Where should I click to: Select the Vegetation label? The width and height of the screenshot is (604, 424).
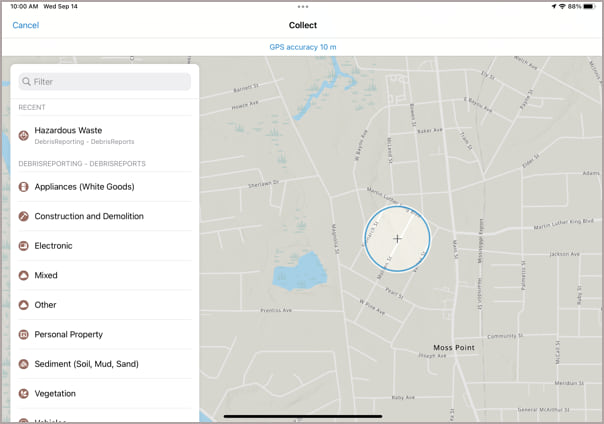[x=55, y=394]
